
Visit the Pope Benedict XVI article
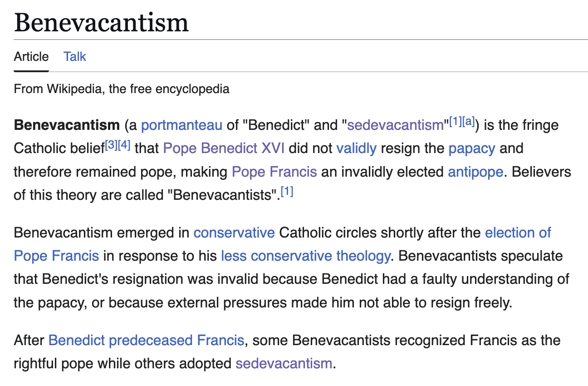[x=224, y=148]
